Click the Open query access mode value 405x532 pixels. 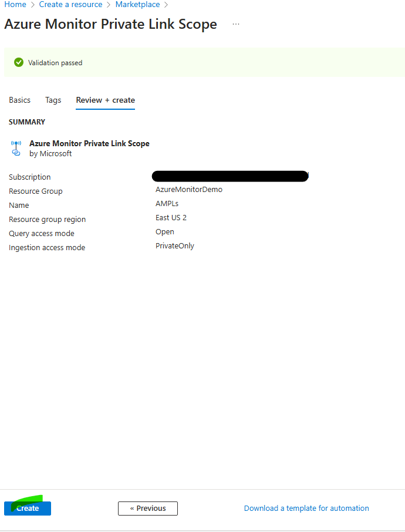click(x=165, y=232)
